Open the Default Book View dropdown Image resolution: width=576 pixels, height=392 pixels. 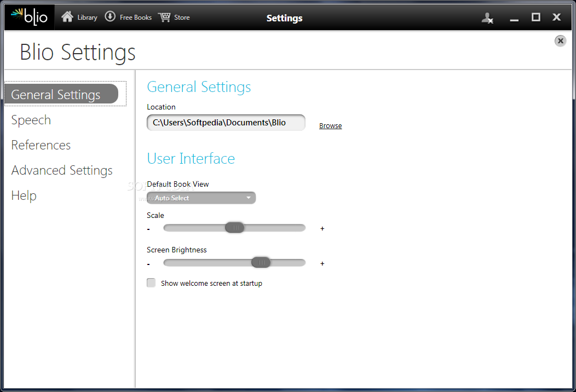tap(201, 198)
